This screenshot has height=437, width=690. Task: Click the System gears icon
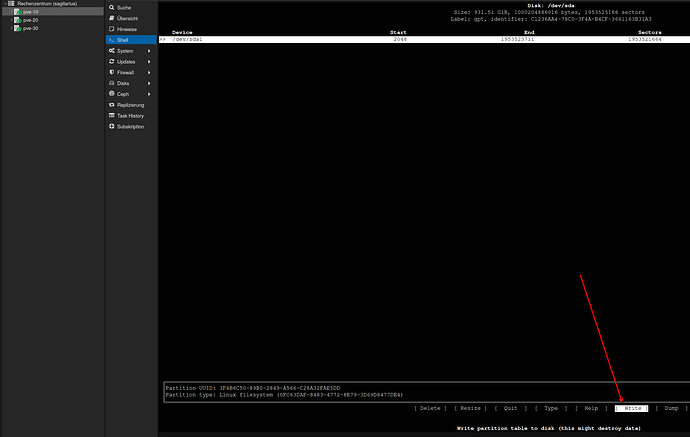click(x=112, y=51)
